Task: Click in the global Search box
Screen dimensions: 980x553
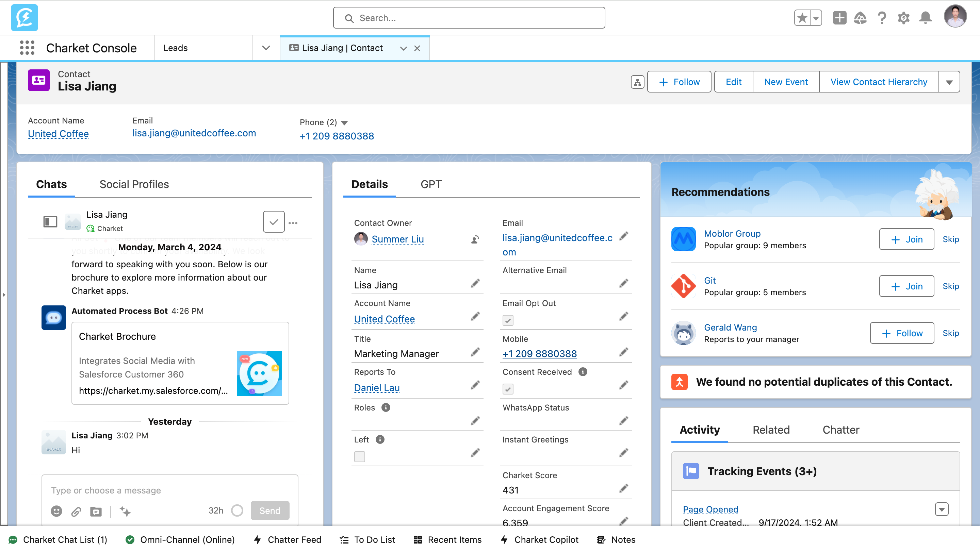Action: [469, 17]
